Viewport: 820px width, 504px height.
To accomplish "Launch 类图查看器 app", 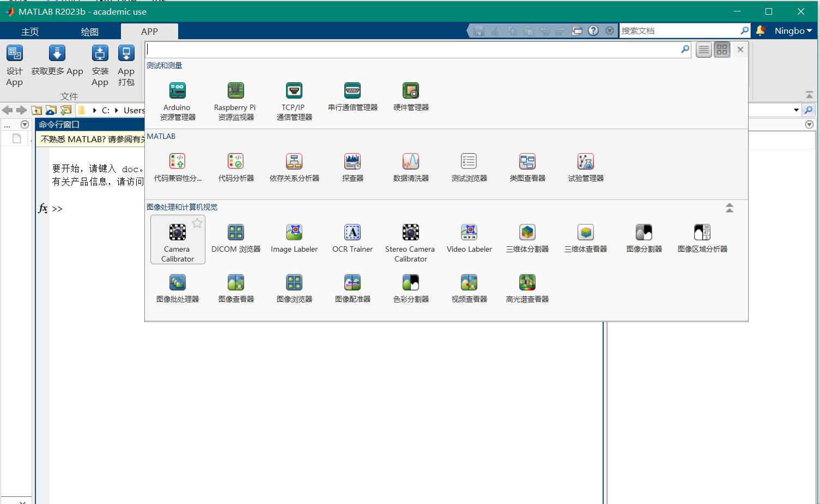I will 527,167.
